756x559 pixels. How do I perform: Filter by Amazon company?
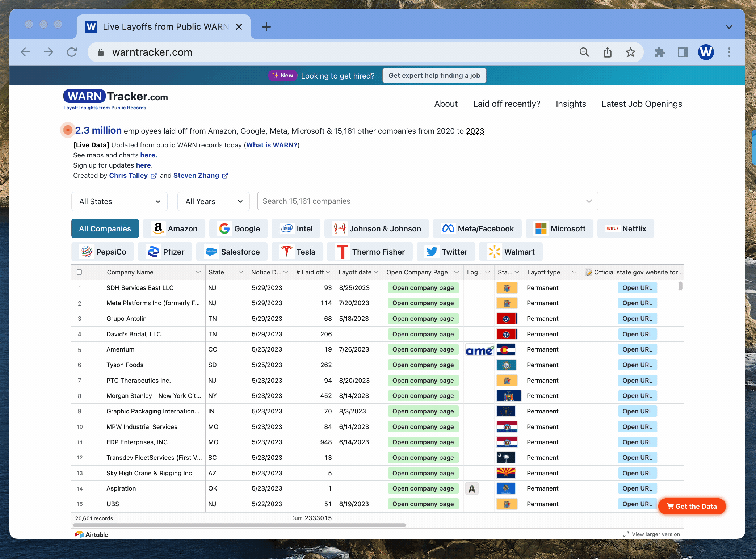[174, 229]
